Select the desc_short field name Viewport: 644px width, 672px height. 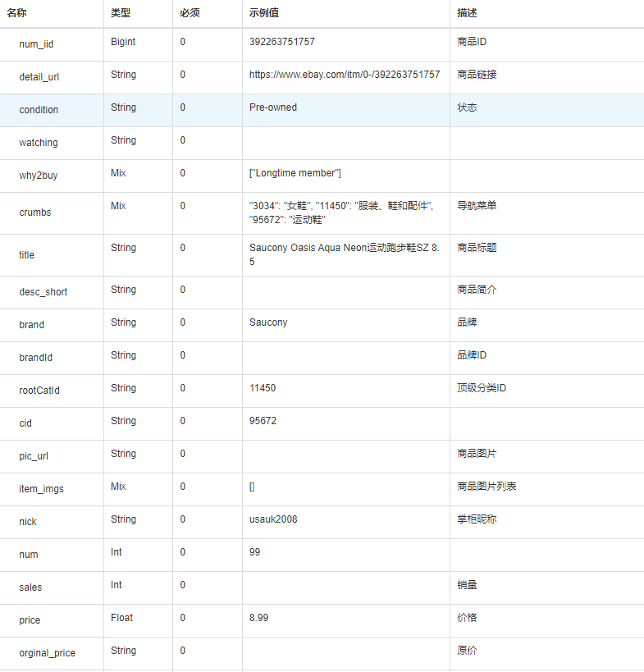43,292
